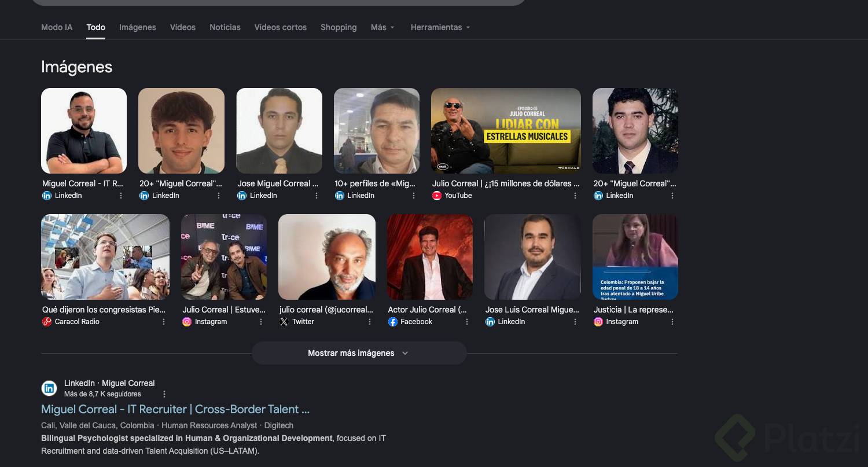Click the 'Caracol Radio' source label
Viewport: 868px width, 467px height.
click(x=77, y=322)
